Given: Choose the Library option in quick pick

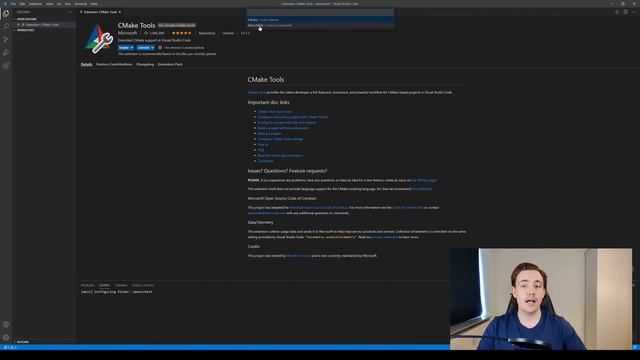Looking at the screenshot, I should tap(320, 20).
